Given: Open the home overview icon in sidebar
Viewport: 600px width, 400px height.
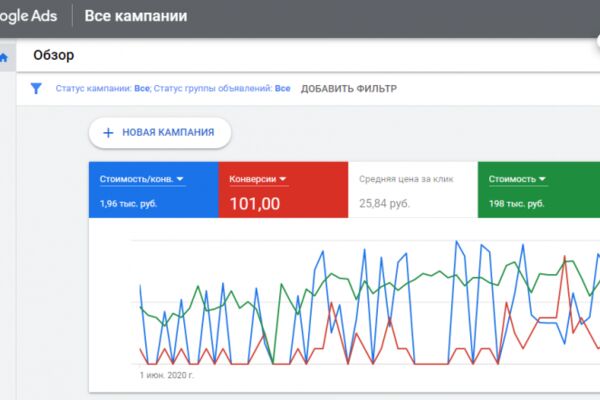Looking at the screenshot, I should [4, 58].
